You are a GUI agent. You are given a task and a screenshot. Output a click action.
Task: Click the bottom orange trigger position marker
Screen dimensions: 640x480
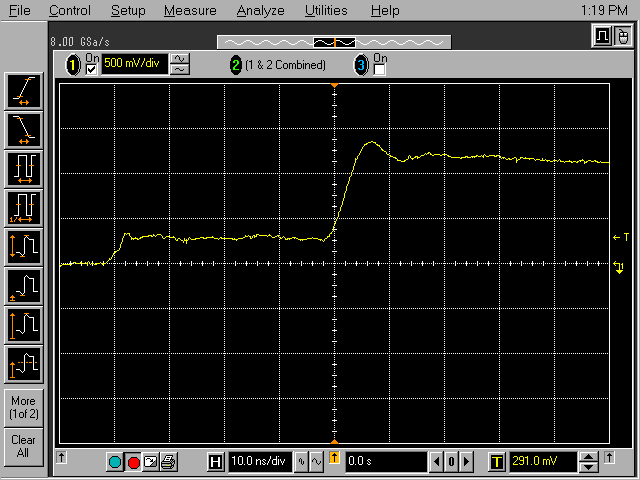334,442
